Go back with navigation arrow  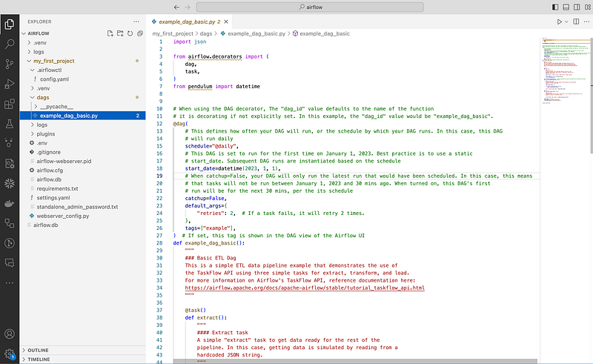[x=176, y=7]
